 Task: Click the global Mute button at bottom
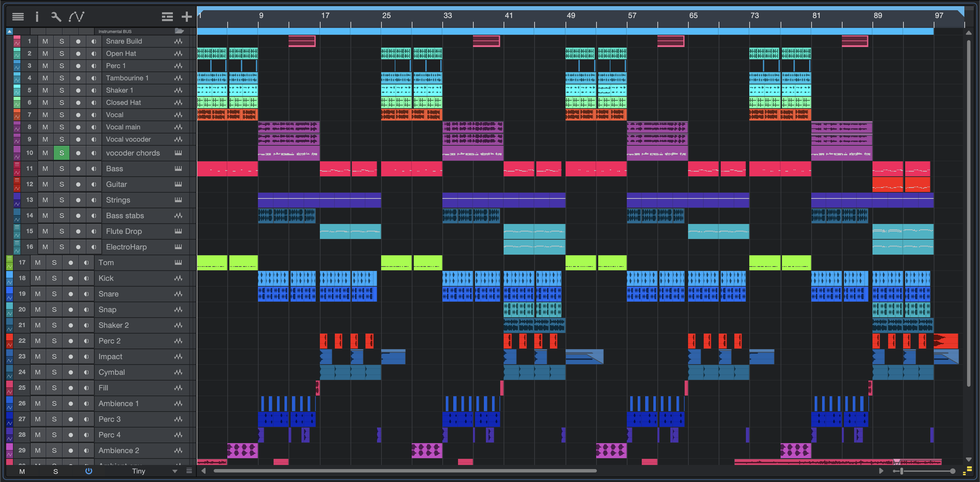pyautogui.click(x=22, y=471)
